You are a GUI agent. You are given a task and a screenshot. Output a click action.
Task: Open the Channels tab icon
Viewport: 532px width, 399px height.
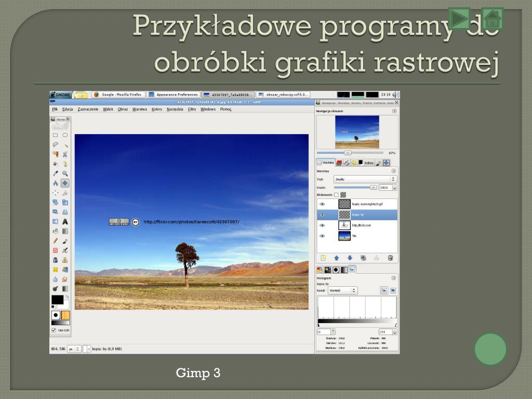click(339, 163)
